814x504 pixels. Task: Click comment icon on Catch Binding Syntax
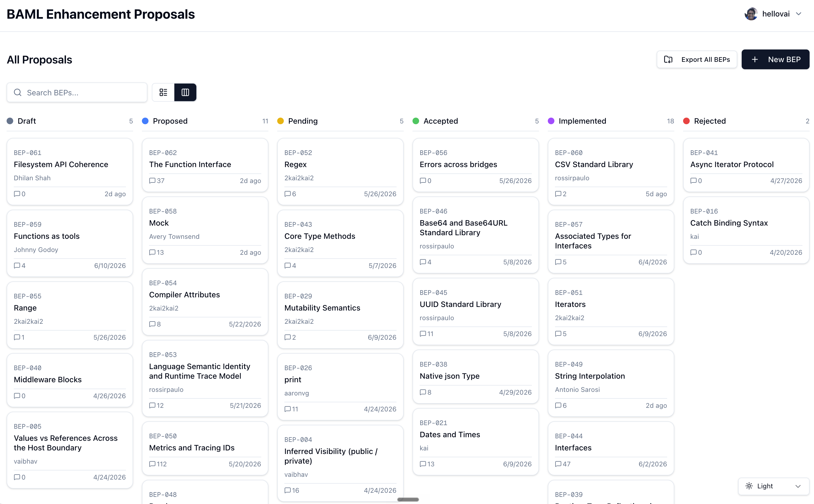point(694,252)
